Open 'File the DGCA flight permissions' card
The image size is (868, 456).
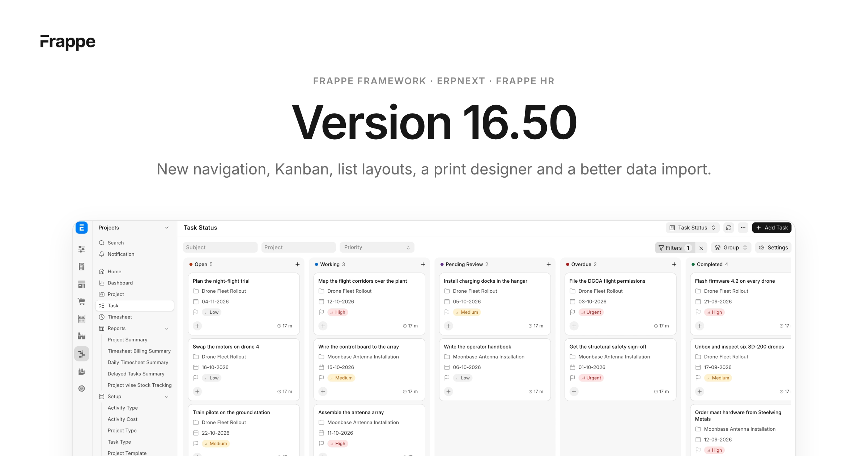click(620, 304)
